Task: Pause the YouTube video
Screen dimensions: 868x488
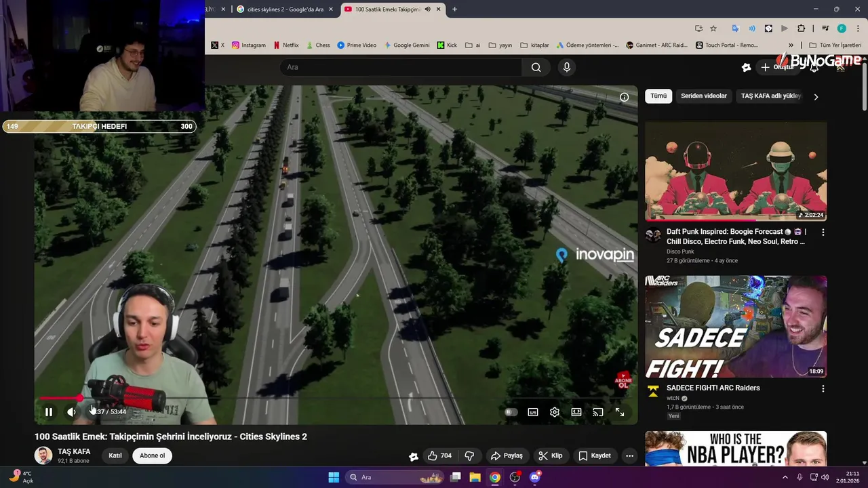Action: pyautogui.click(x=49, y=412)
